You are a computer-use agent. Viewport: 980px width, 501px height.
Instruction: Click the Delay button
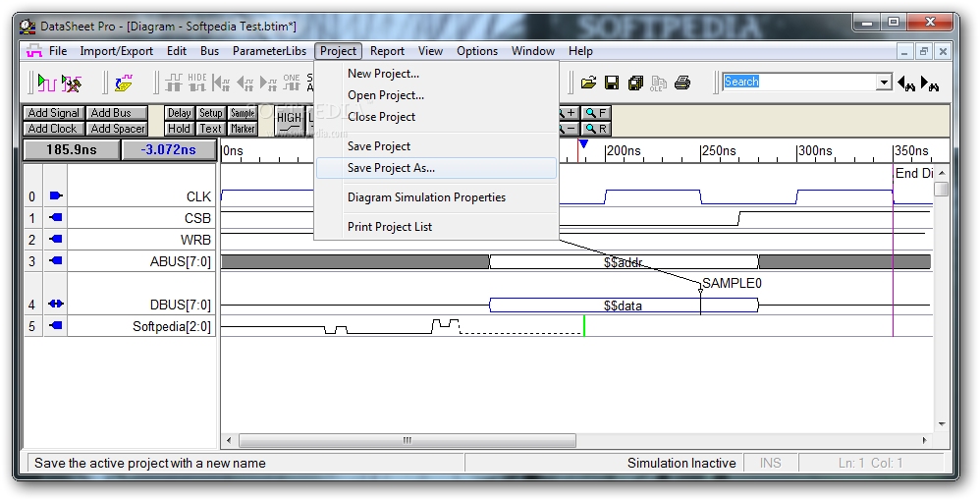point(179,113)
